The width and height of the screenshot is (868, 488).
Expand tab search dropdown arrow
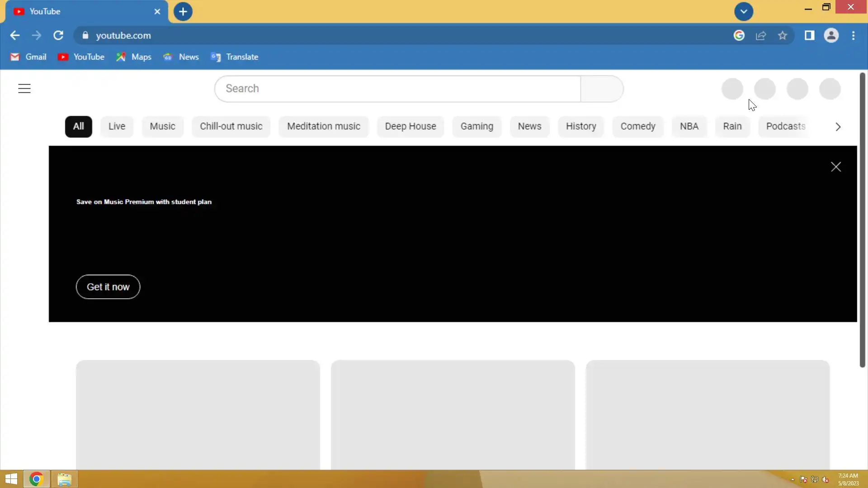coord(744,12)
